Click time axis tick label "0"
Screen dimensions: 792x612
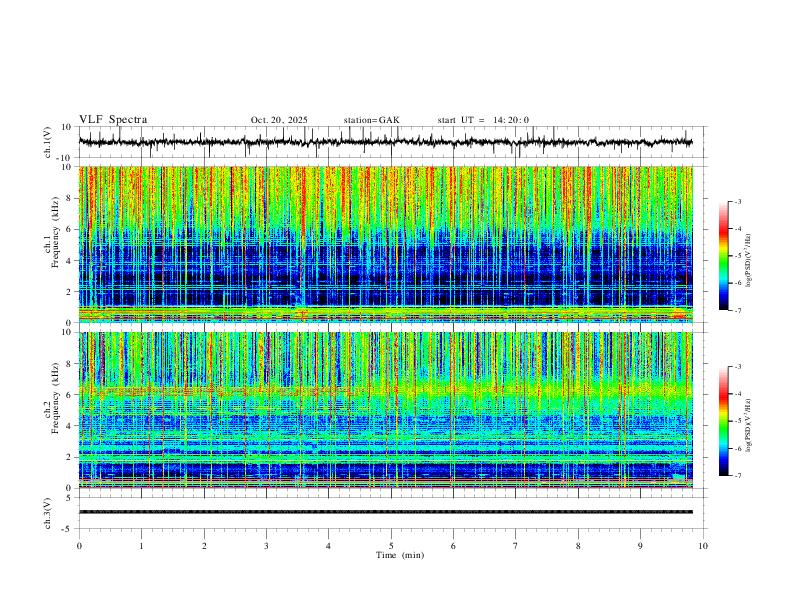point(79,546)
